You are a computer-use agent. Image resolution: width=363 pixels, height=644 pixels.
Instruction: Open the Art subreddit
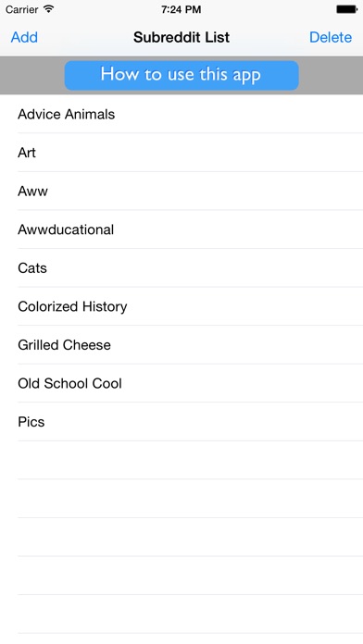click(x=181, y=153)
